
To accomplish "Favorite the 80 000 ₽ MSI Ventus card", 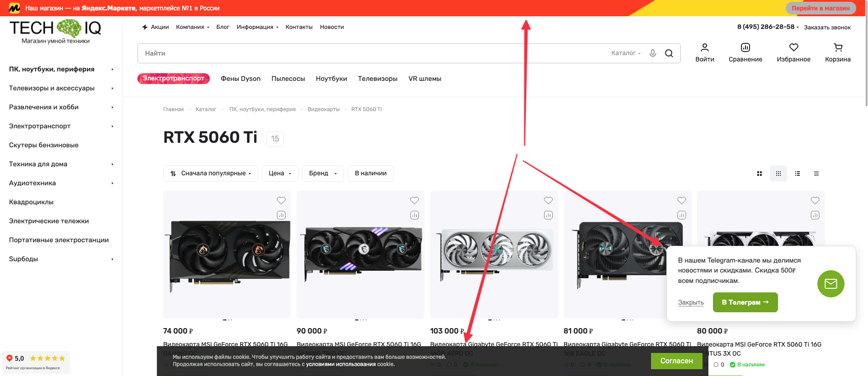I will click(x=815, y=200).
